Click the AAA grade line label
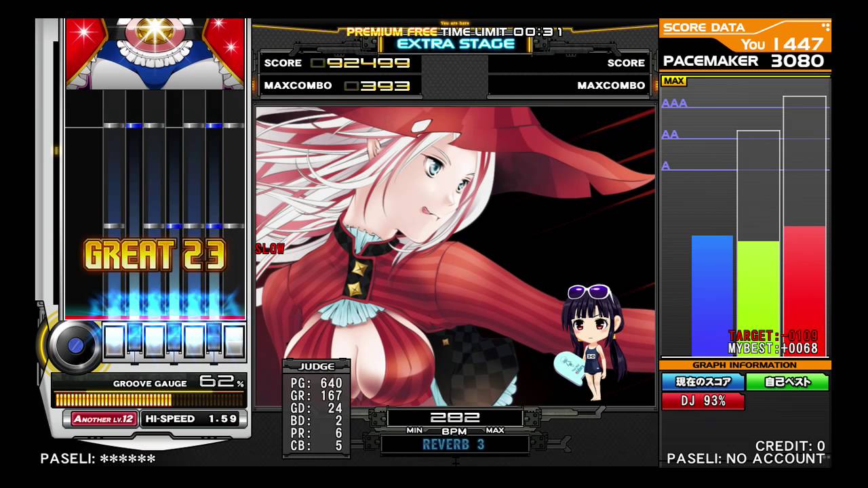The width and height of the screenshot is (868, 488). pos(674,103)
